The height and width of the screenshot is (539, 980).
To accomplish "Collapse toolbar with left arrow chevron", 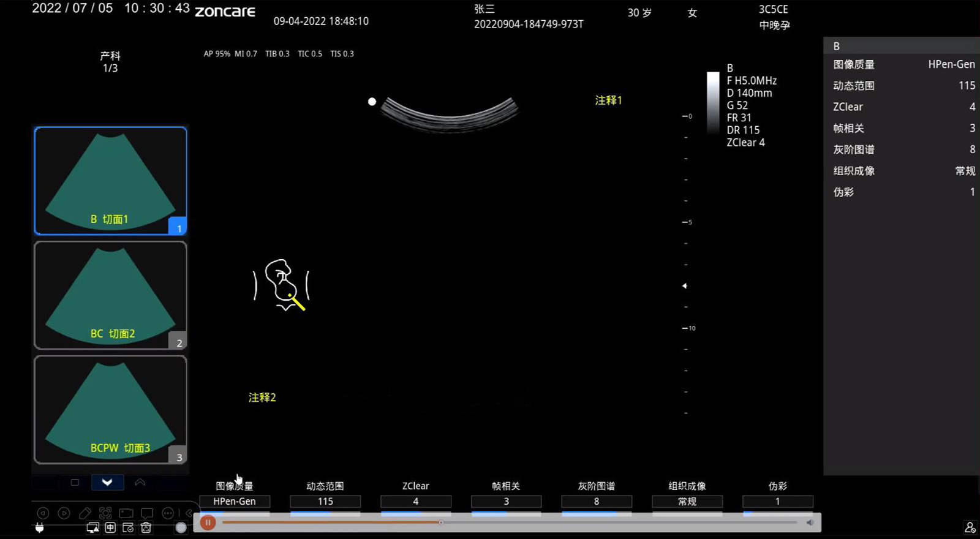I will pyautogui.click(x=189, y=513).
